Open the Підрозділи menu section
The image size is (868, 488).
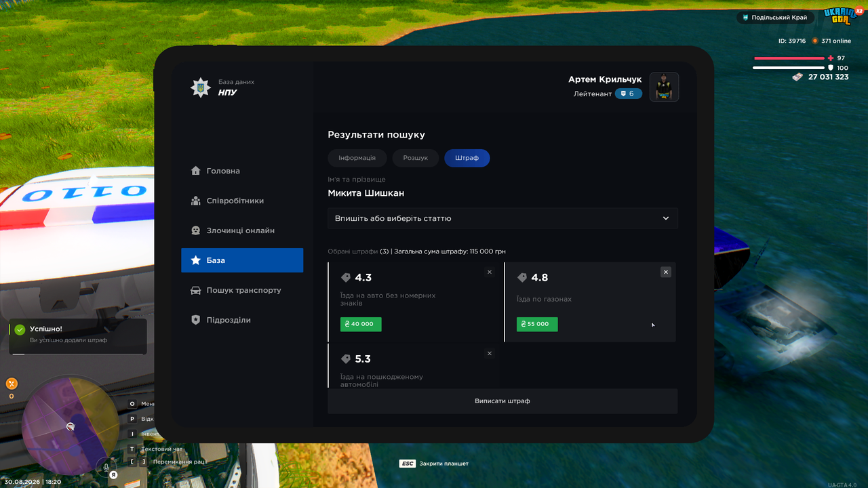tap(242, 320)
